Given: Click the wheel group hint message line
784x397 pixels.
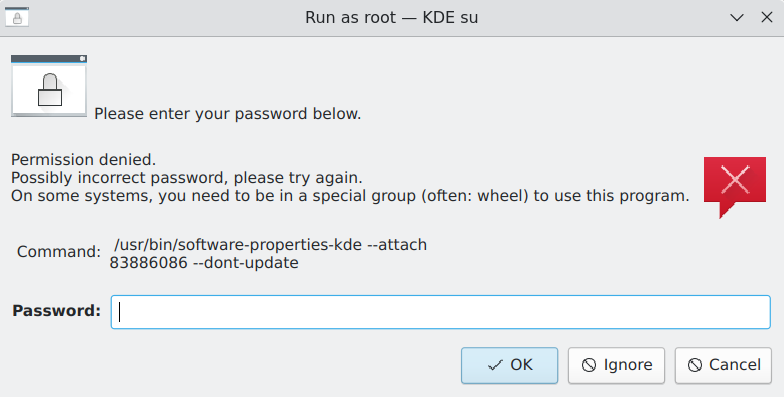Looking at the screenshot, I should [350, 196].
